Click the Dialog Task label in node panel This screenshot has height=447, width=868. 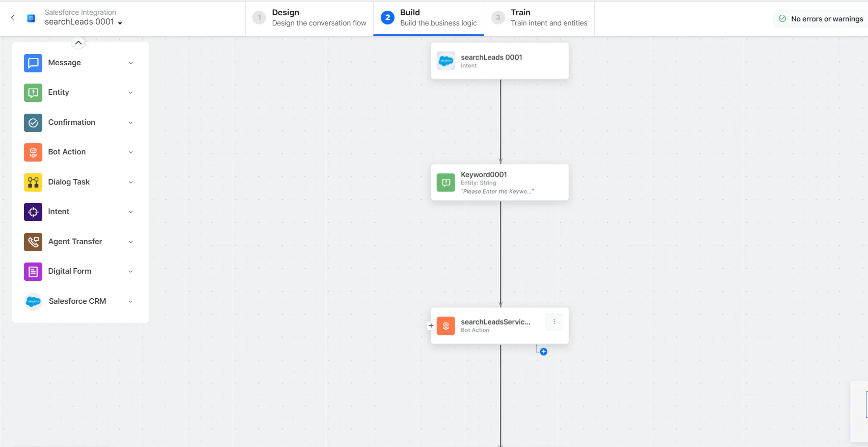69,182
